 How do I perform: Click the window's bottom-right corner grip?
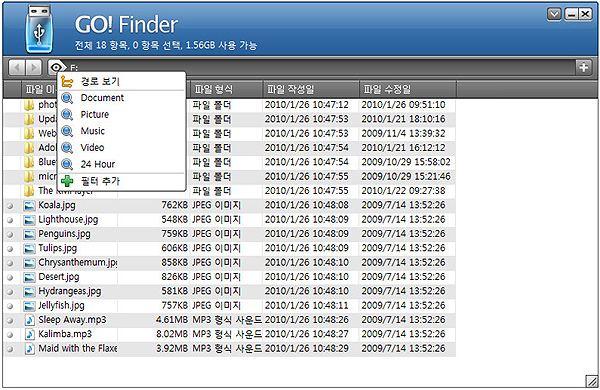592,381
